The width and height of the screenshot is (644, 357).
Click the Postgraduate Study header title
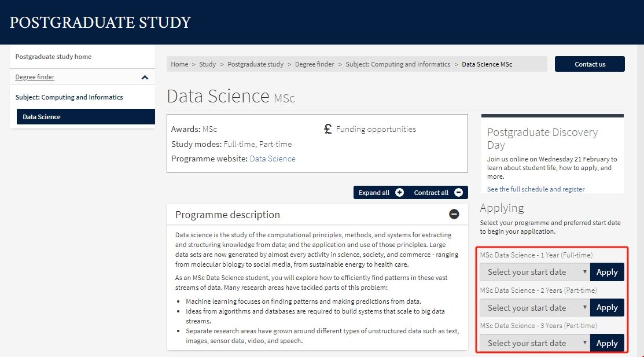coord(100,23)
